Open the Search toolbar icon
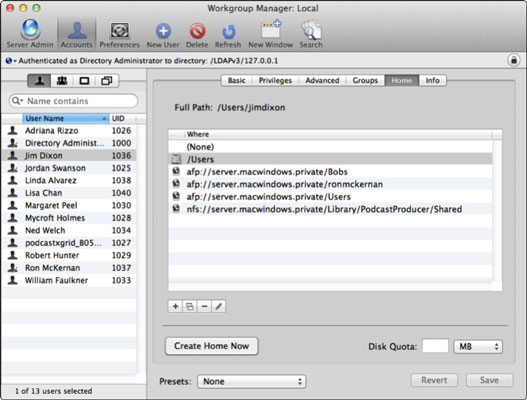Screen dimensions: 527x400 point(311,34)
